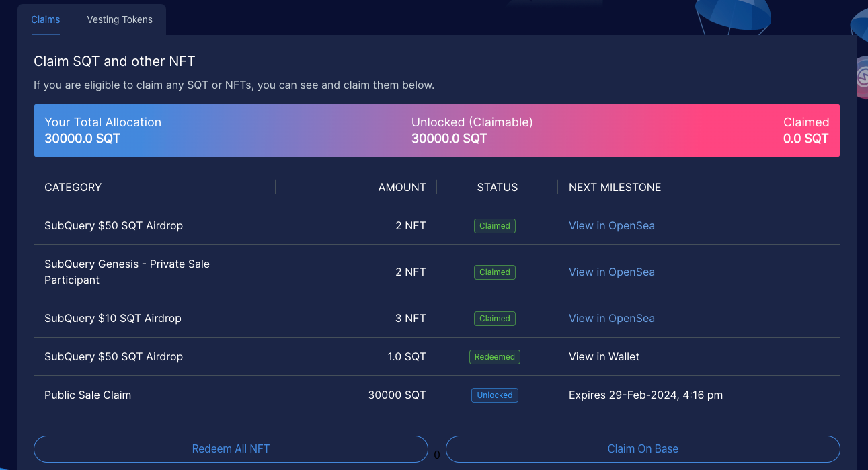Click the Redeemed status badge

pos(495,357)
